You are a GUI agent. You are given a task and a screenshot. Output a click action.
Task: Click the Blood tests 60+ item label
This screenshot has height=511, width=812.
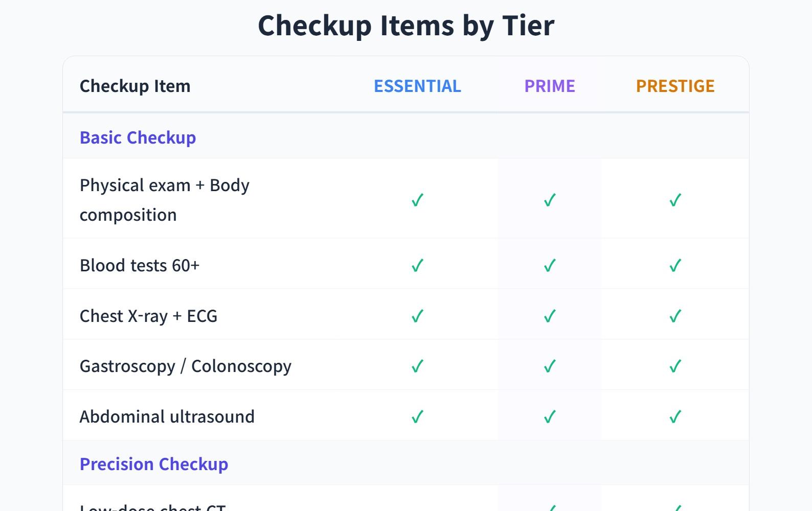pos(140,265)
